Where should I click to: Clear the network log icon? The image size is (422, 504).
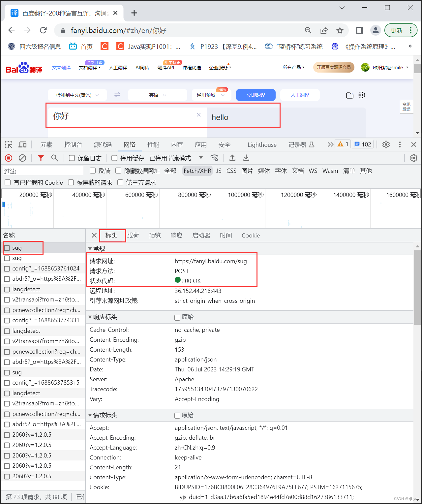pyautogui.click(x=22, y=158)
